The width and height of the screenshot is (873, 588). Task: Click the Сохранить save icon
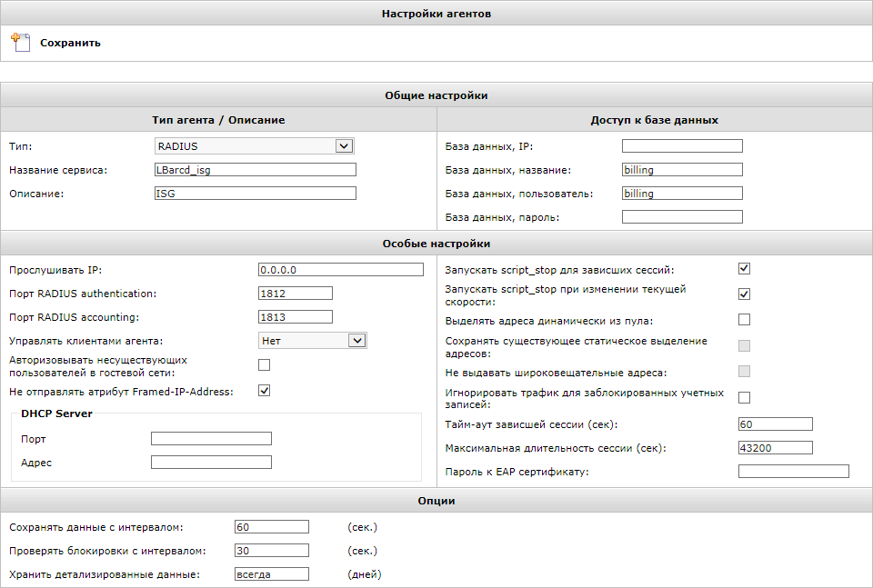(21, 43)
